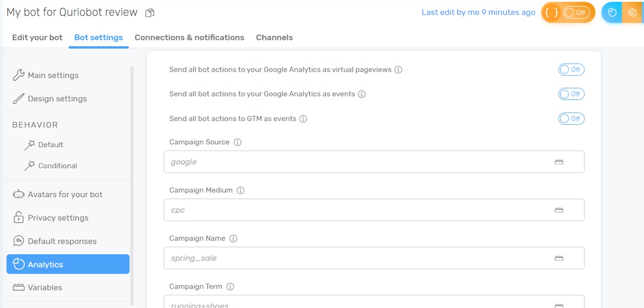Open Main settings in the sidebar
Screen dimensions: 644x308
(x=53, y=76)
